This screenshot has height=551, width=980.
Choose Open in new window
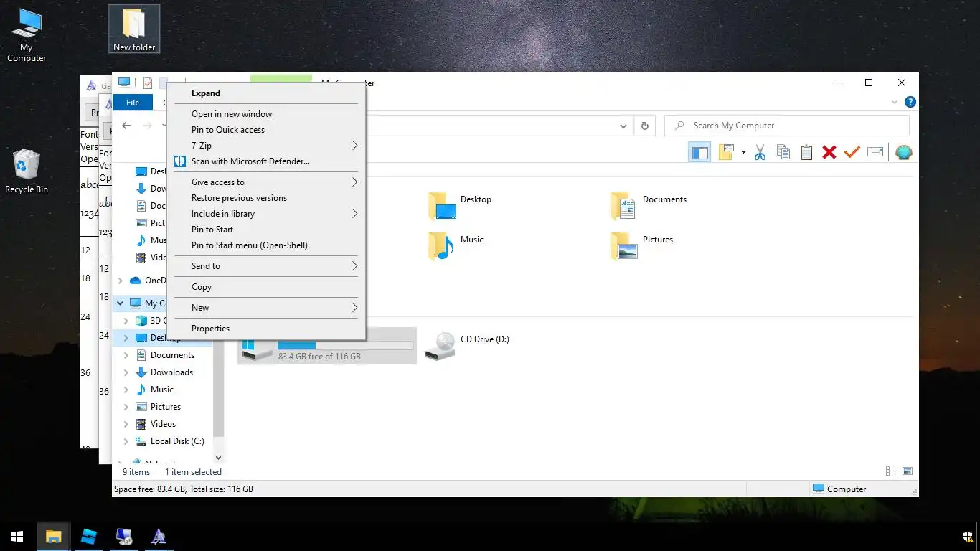[x=266, y=114]
